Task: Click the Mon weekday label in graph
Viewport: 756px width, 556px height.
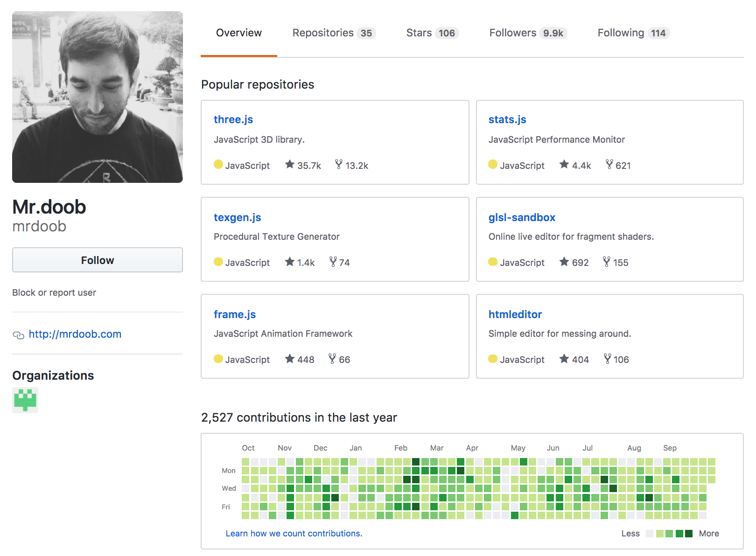Action: coord(229,471)
